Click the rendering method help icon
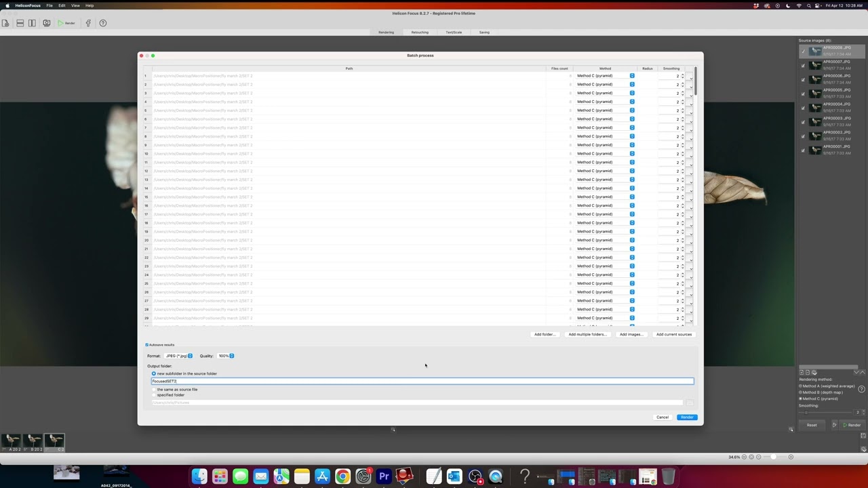868x488 pixels. click(861, 389)
